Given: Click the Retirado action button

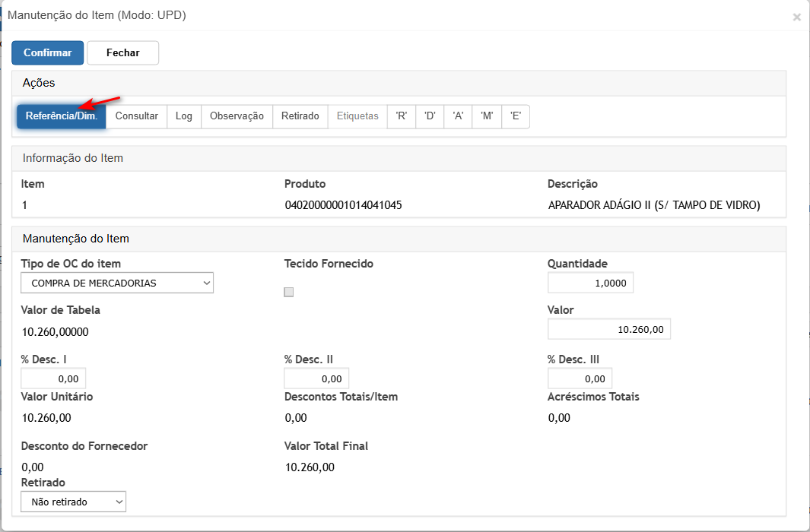Looking at the screenshot, I should [300, 116].
